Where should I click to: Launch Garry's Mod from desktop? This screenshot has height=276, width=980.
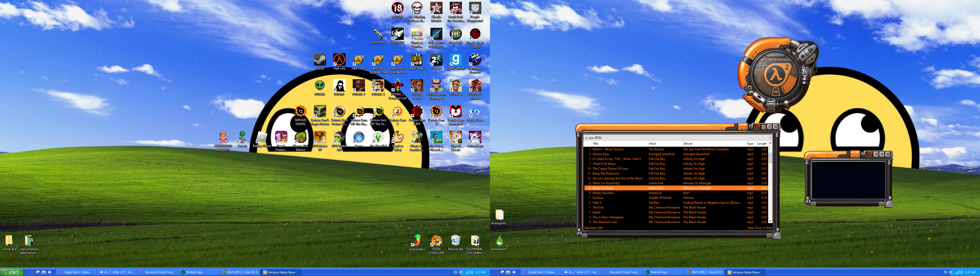455,62
